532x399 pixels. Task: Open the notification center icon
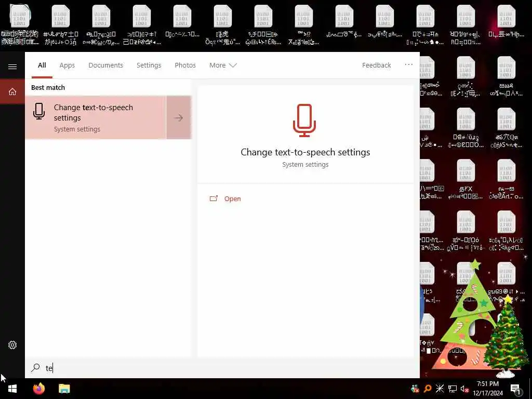pyautogui.click(x=516, y=389)
